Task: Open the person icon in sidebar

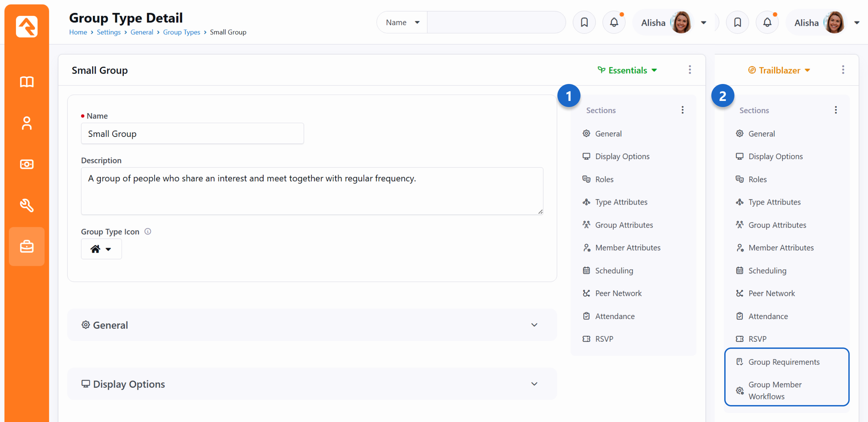Action: (27, 123)
